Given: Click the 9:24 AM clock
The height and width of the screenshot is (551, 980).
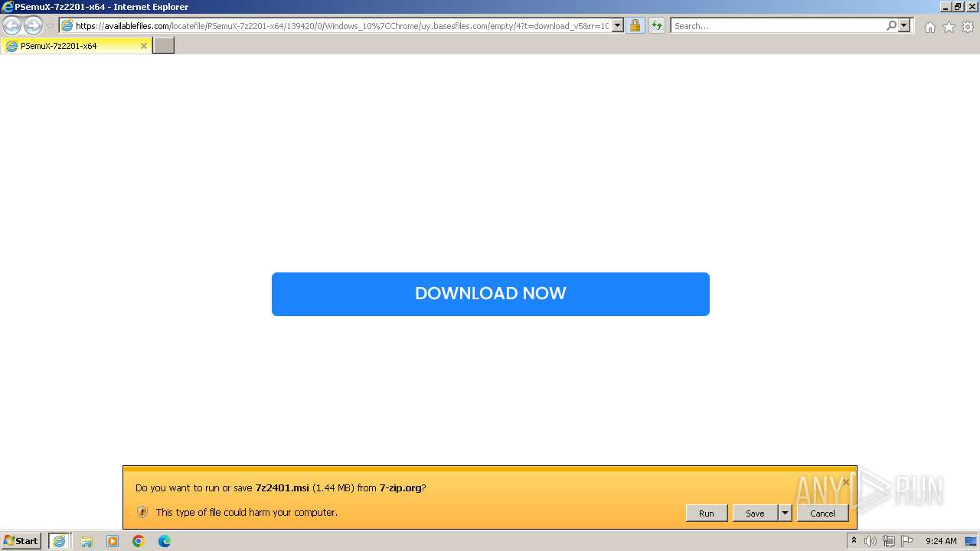Looking at the screenshot, I should point(941,541).
